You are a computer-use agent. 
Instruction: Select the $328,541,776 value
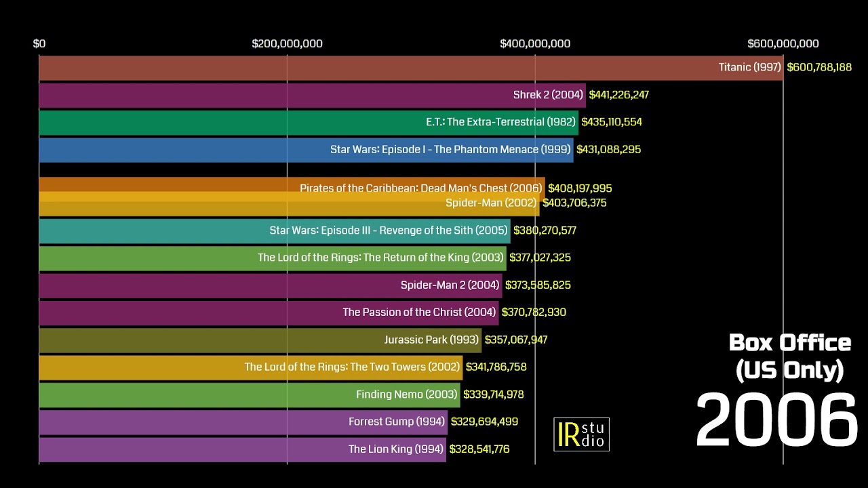(x=479, y=449)
